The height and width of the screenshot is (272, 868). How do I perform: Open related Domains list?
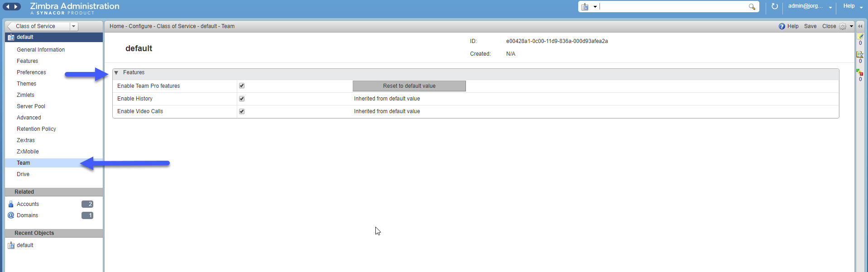pos(27,215)
